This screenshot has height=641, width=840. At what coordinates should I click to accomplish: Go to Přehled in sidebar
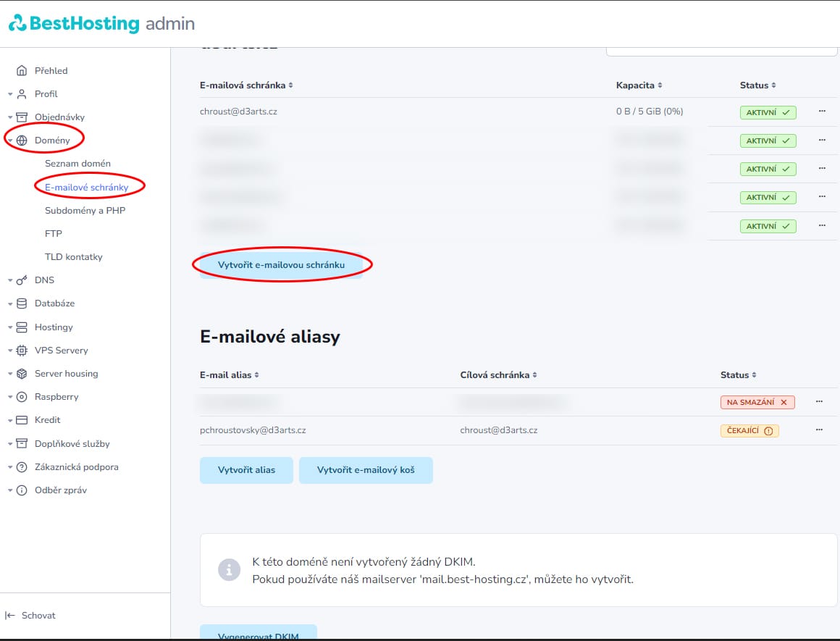(51, 71)
